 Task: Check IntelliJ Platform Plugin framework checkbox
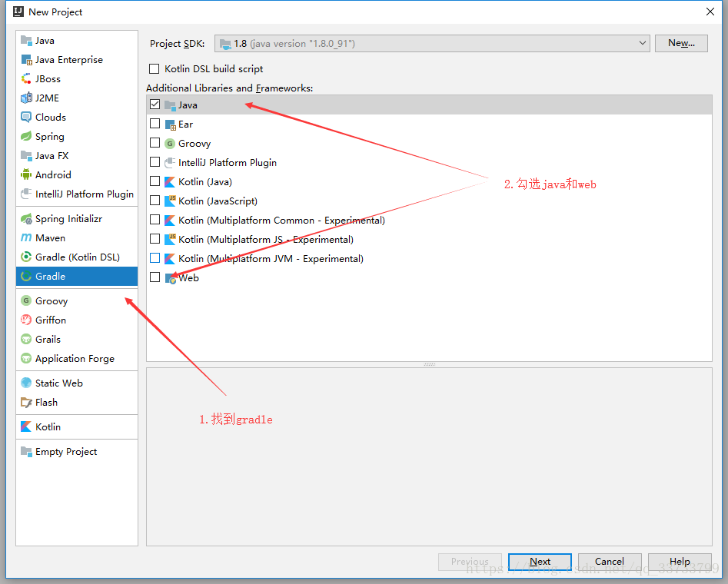click(x=155, y=162)
